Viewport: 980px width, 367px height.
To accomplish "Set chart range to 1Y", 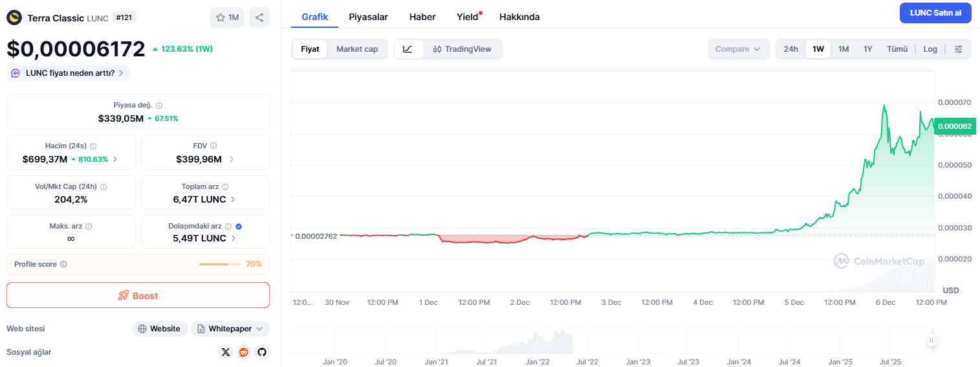I will coord(868,49).
